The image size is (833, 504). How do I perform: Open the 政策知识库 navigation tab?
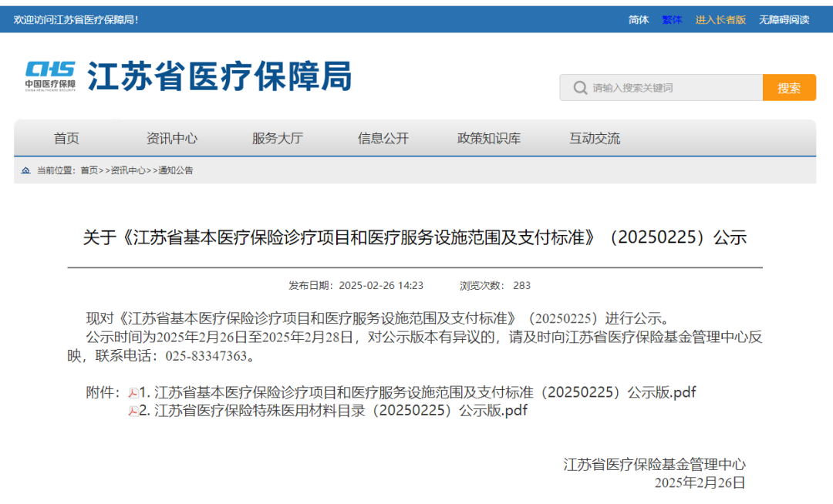click(x=489, y=139)
